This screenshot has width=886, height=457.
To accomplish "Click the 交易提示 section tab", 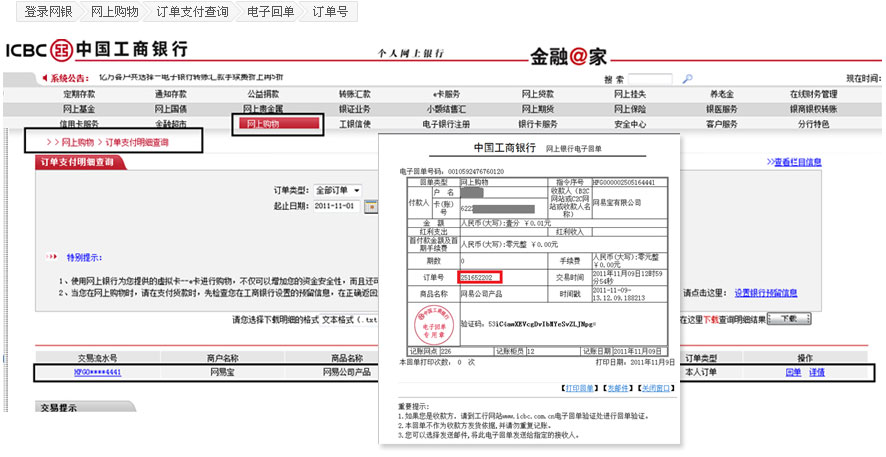I will click(85, 407).
